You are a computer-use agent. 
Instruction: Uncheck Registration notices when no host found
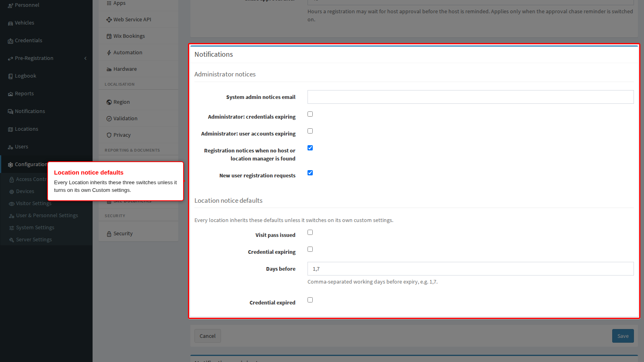click(x=310, y=148)
